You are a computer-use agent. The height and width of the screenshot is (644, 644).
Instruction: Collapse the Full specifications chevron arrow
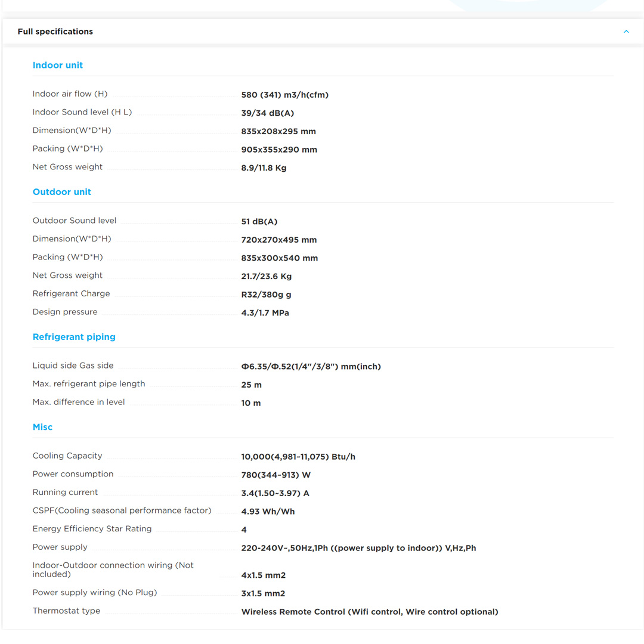626,32
